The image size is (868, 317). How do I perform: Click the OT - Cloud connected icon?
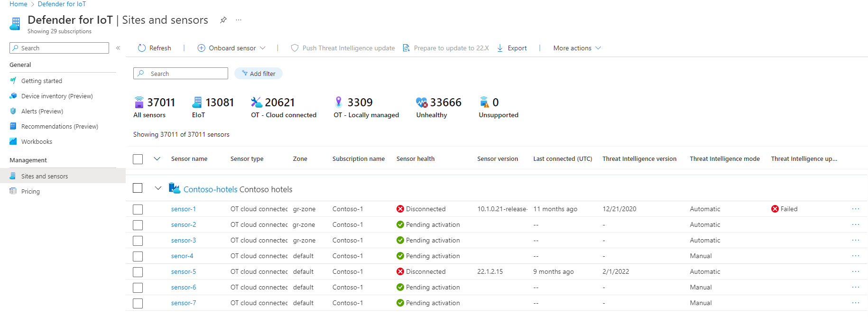coord(257,102)
